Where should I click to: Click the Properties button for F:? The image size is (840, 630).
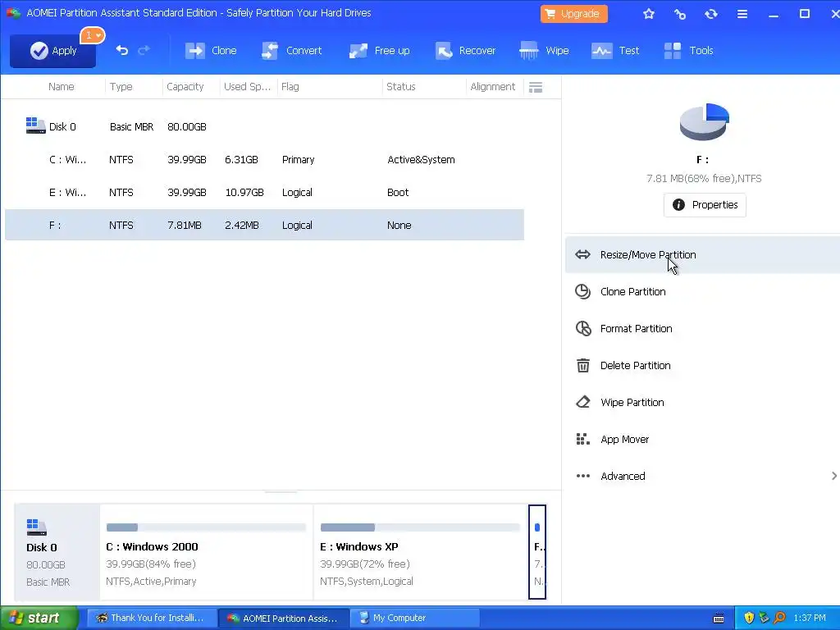705,204
